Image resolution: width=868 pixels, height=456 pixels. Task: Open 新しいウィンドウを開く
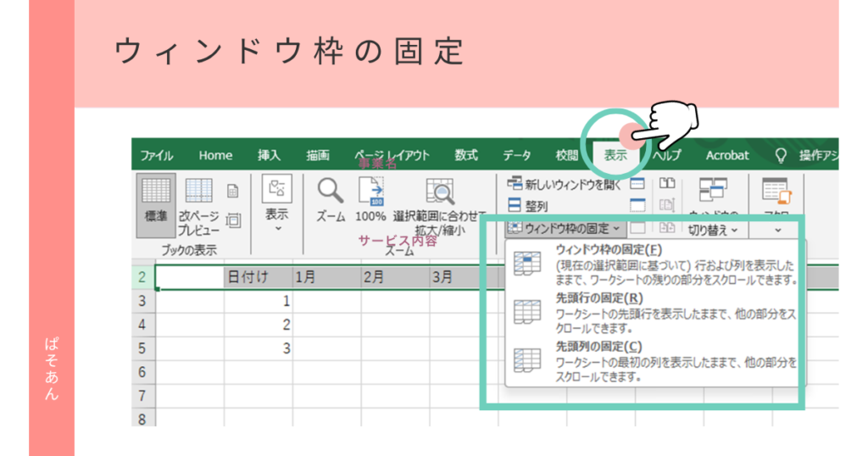point(565,183)
